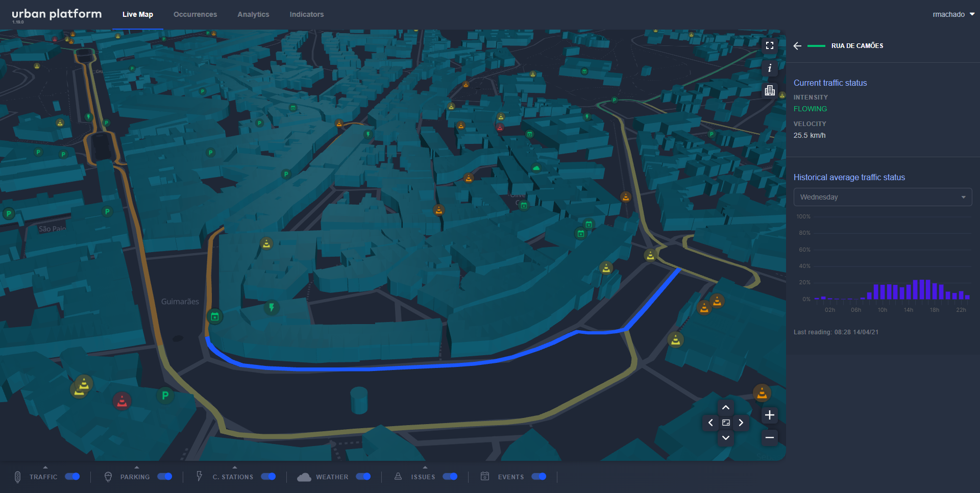
Task: Pan map right with arrow
Action: point(741,423)
